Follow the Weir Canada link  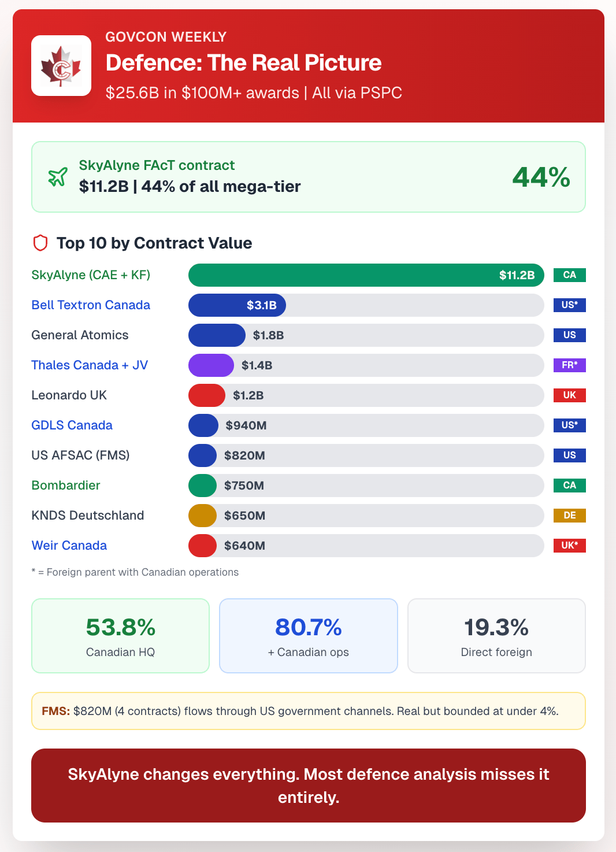(69, 546)
